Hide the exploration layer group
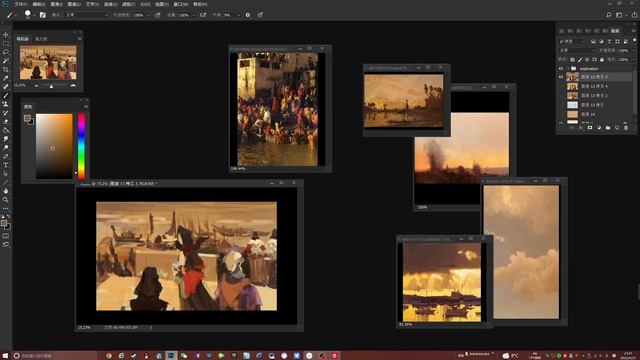The height and width of the screenshot is (360, 640). pos(561,68)
